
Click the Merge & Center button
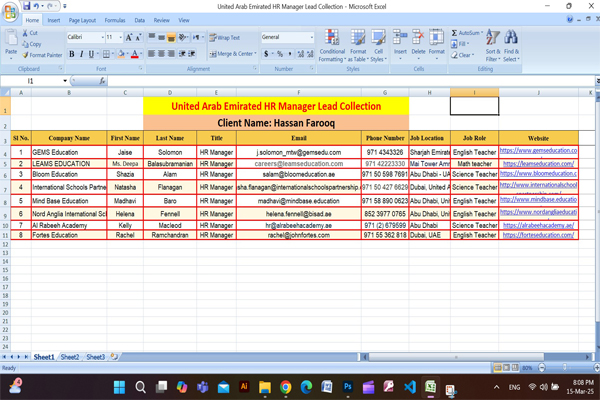(231, 54)
